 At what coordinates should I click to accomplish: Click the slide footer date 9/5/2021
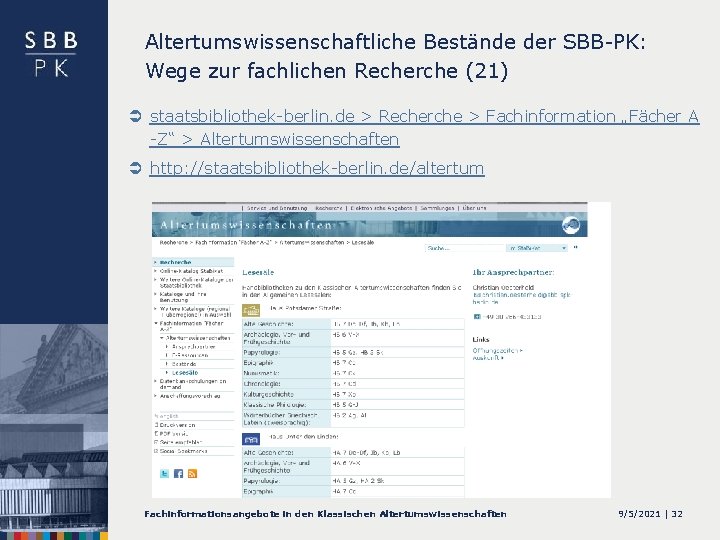click(639, 514)
